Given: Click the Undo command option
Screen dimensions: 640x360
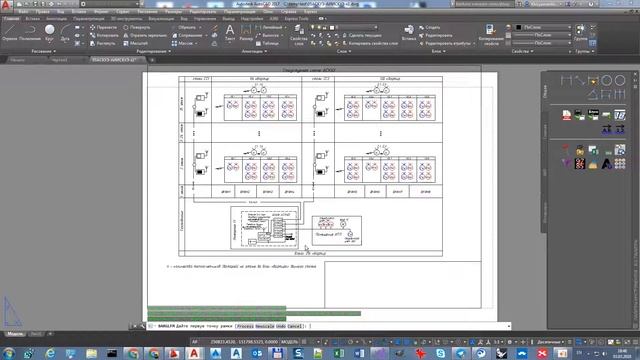Looking at the screenshot, I should [281, 326].
